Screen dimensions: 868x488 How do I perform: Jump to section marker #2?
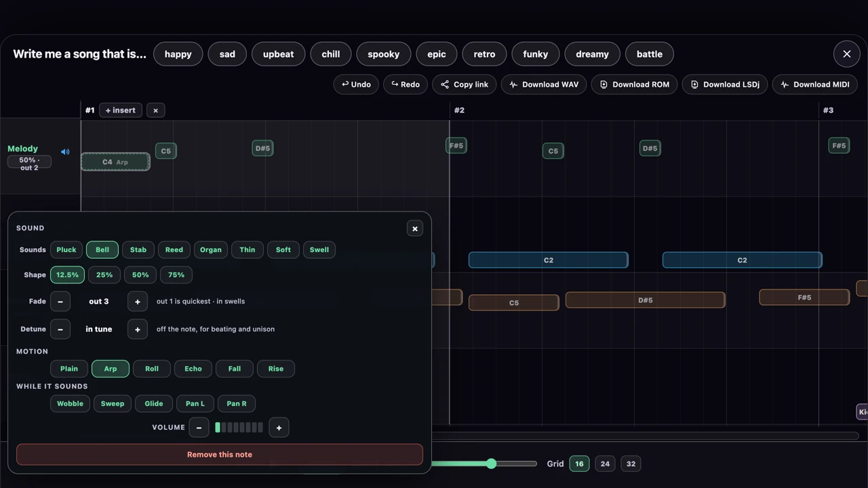click(459, 110)
